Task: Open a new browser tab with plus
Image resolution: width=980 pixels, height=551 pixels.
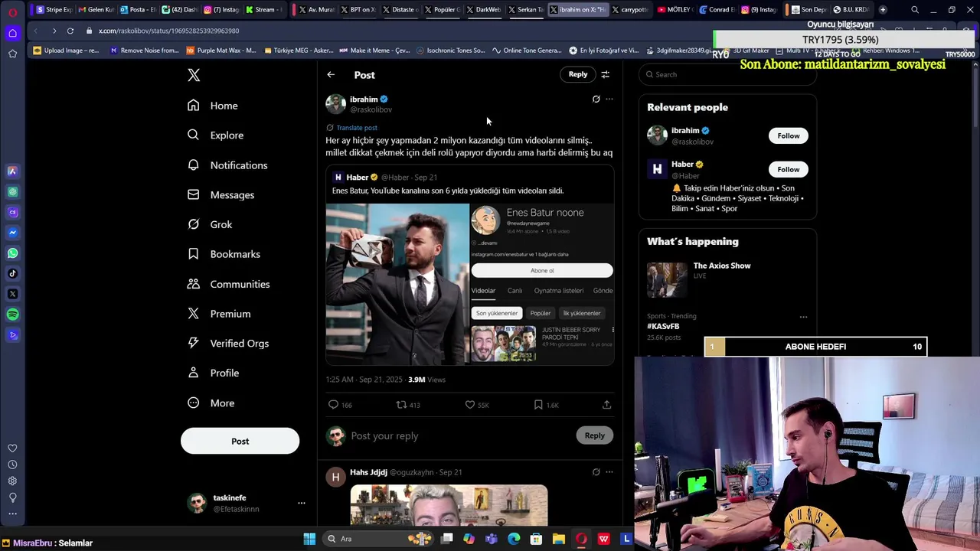Action: [x=883, y=10]
